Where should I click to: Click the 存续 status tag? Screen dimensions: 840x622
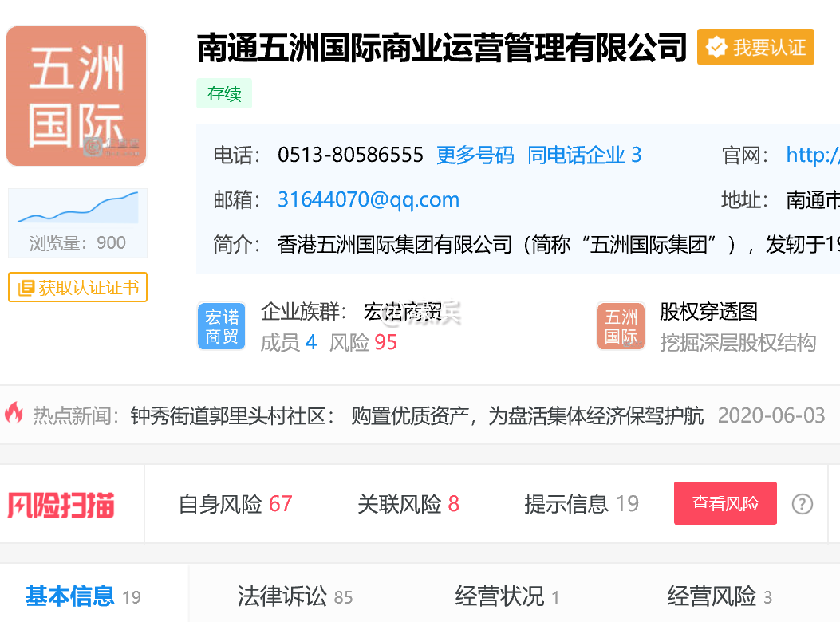(224, 93)
